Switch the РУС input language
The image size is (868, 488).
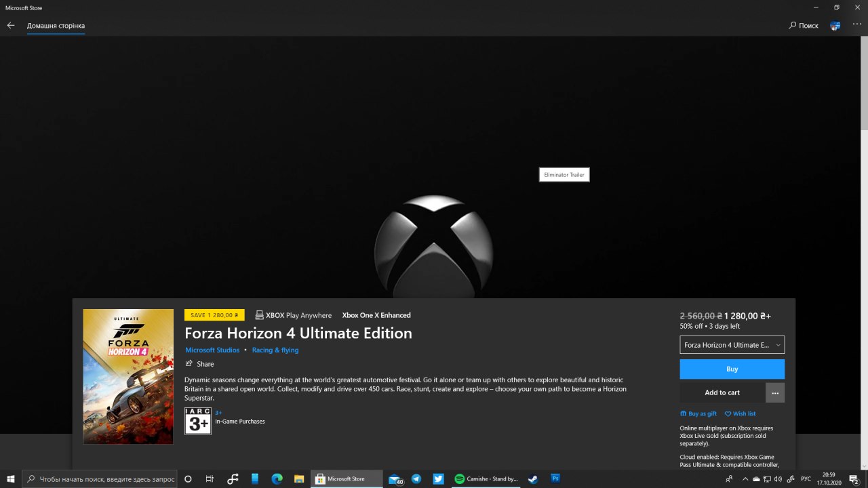tap(806, 479)
